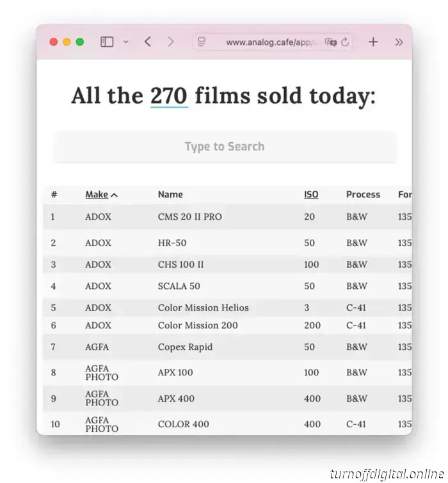Toggle the sort arrow next to Make

(114, 195)
